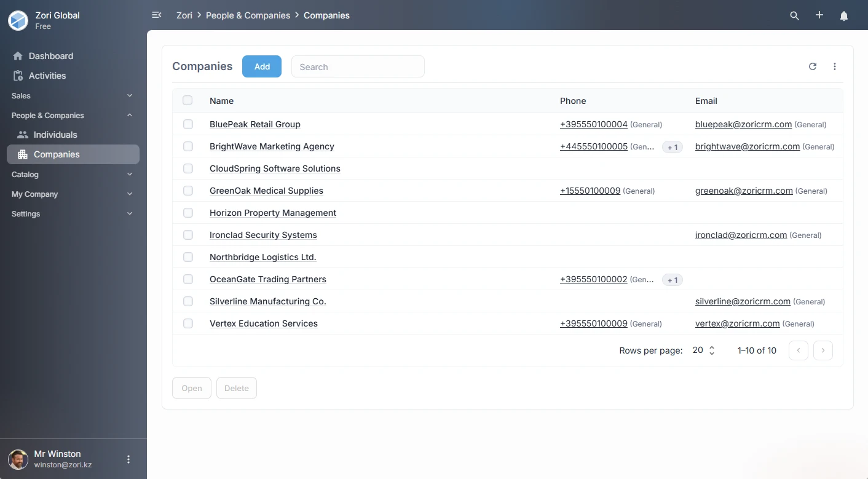Open the notifications bell
This screenshot has width=868, height=479.
(x=844, y=16)
